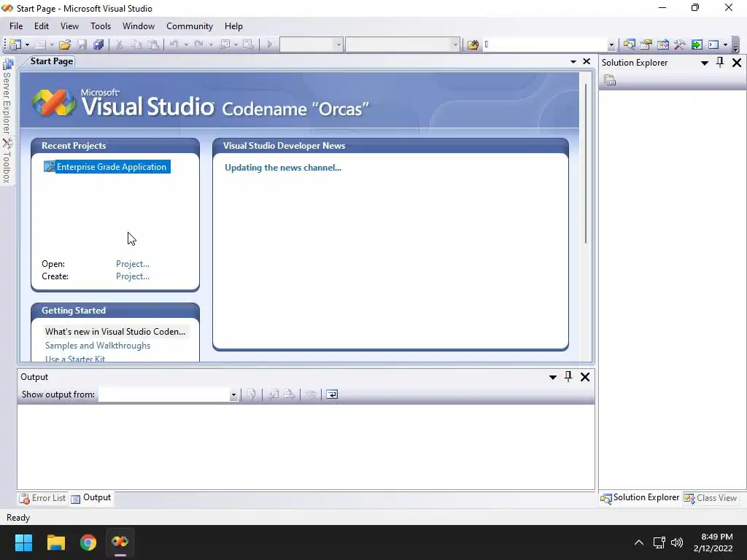Select the Output bottom tab
Screen dimensions: 747x560
coord(91,497)
